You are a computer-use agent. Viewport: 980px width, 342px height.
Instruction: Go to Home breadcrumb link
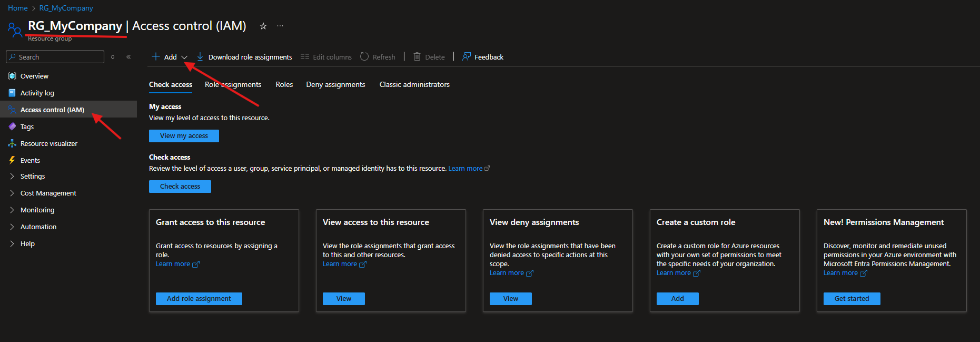pos(18,8)
